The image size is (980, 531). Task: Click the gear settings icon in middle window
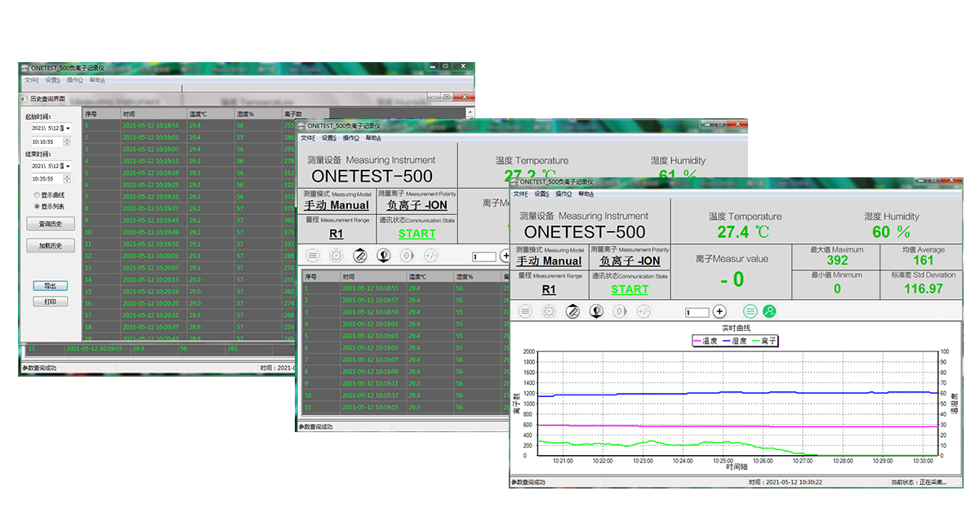coord(336,256)
